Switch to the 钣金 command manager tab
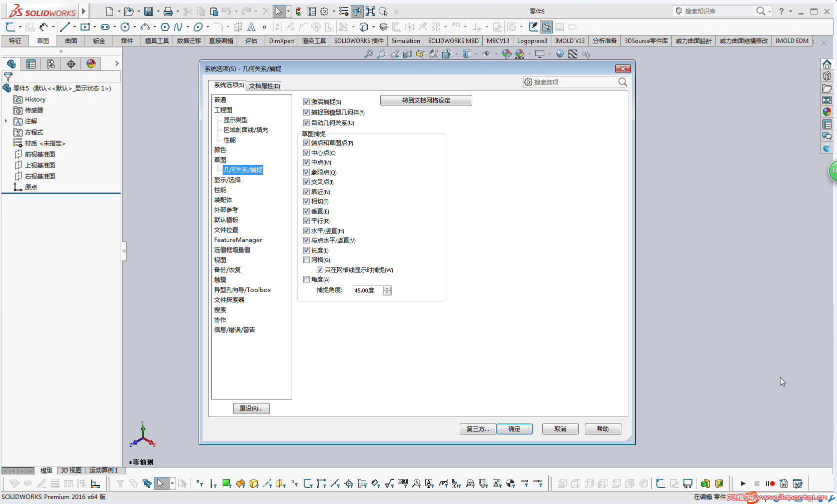The height and width of the screenshot is (504, 837). pyautogui.click(x=99, y=41)
